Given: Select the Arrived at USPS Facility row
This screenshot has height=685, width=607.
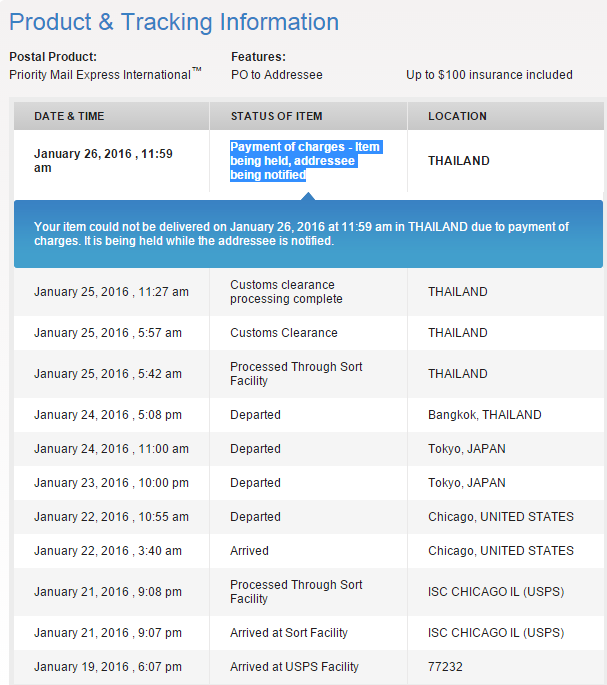Looking at the screenshot, I should tap(309, 667).
